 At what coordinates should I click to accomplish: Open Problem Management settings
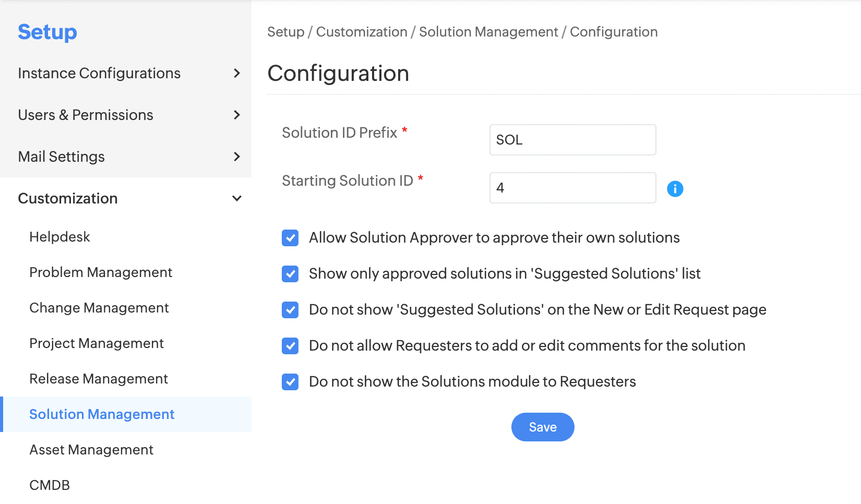101,272
